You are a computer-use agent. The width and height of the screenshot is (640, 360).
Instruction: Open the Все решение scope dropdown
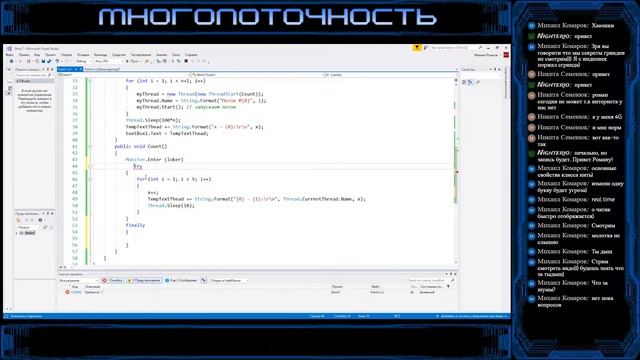coord(79,281)
